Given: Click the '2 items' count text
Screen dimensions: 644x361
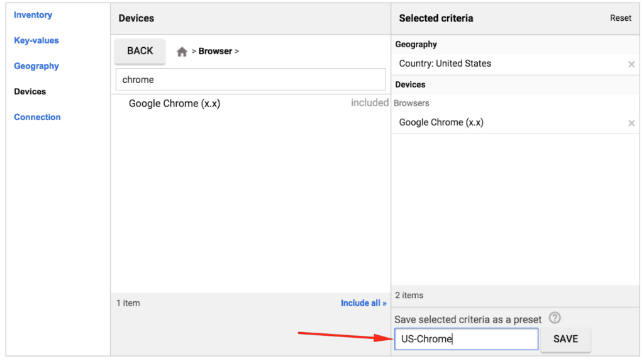Looking at the screenshot, I should (x=409, y=296).
